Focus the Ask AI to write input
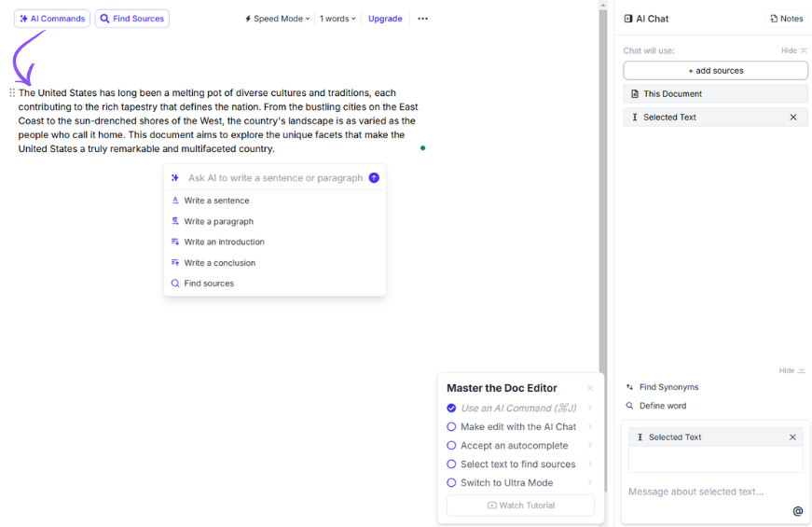The height and width of the screenshot is (527, 812). tap(276, 178)
